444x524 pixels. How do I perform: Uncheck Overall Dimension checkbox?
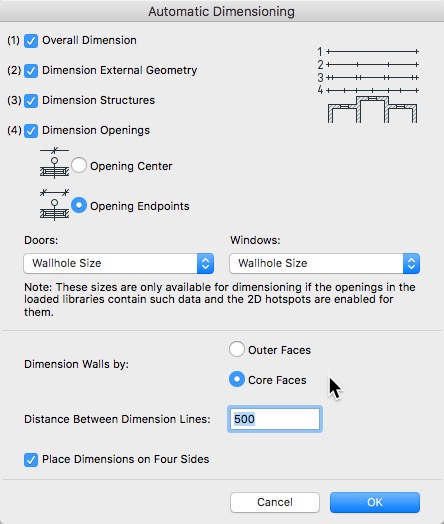[31, 41]
